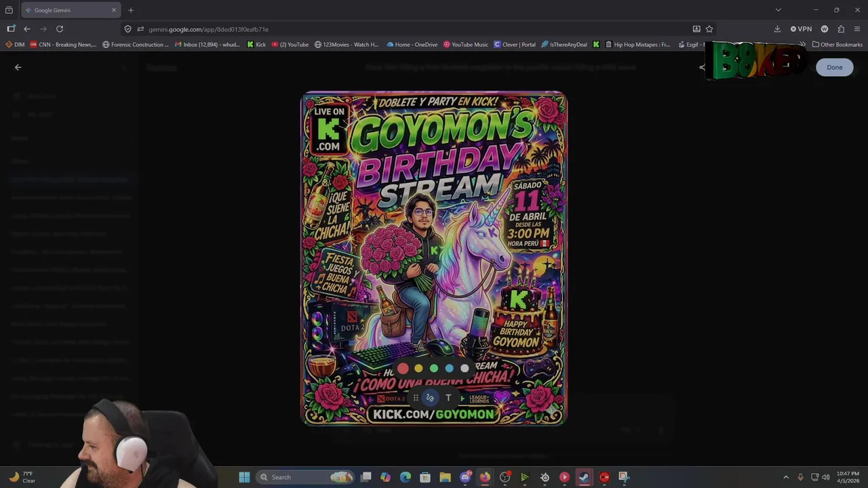Choose the green pen color
The width and height of the screenshot is (868, 488).
pos(434,368)
